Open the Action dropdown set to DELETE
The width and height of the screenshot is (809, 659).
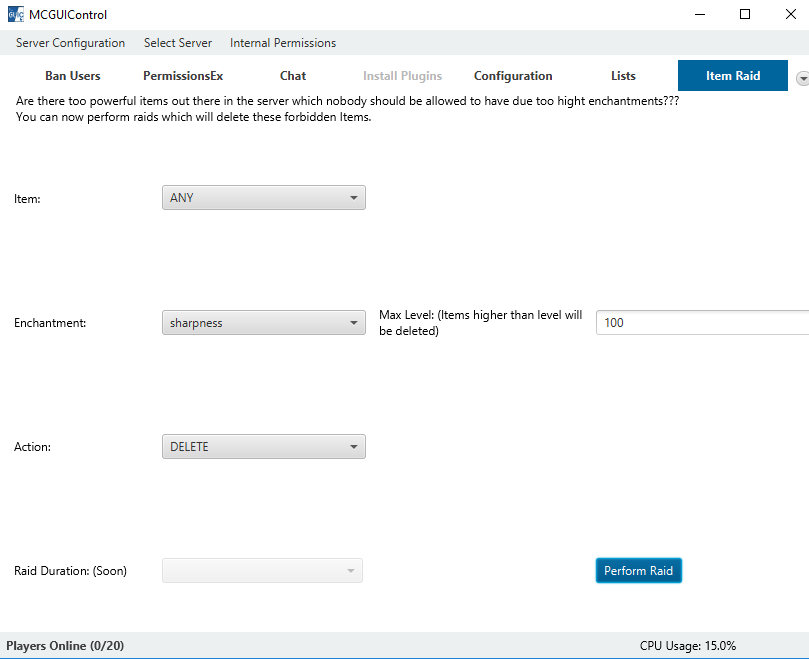click(264, 447)
